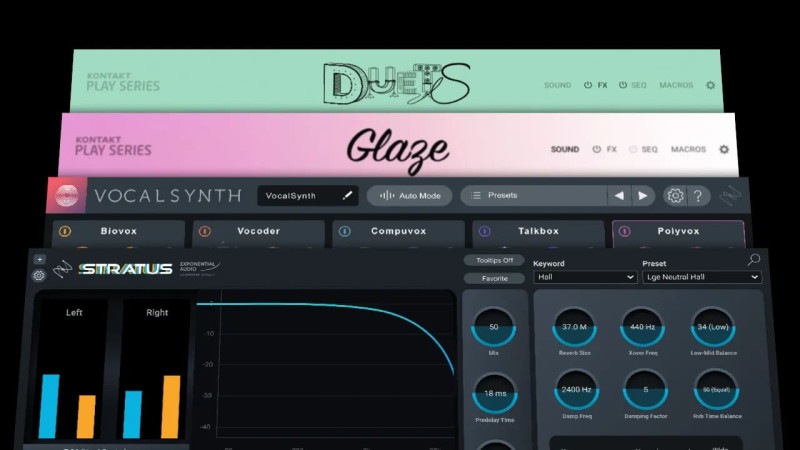The height and width of the screenshot is (450, 800).
Task: Click the VocalSynth pink logo icon
Action: (x=67, y=195)
